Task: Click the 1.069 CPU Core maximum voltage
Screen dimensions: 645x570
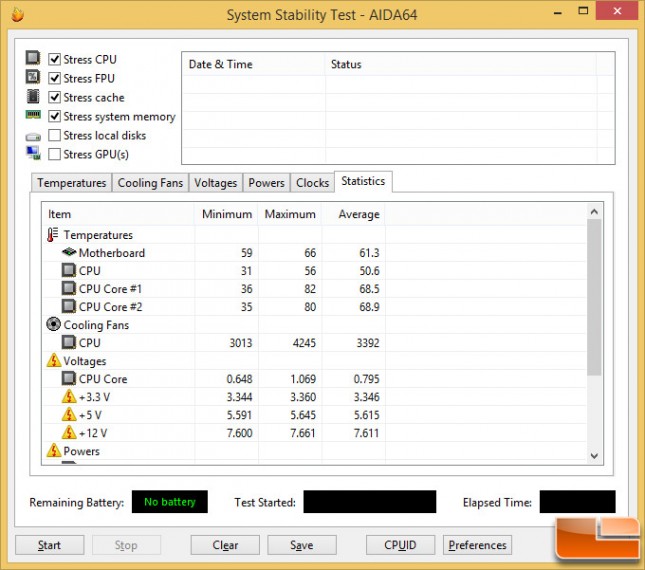Action: pyautogui.click(x=303, y=379)
